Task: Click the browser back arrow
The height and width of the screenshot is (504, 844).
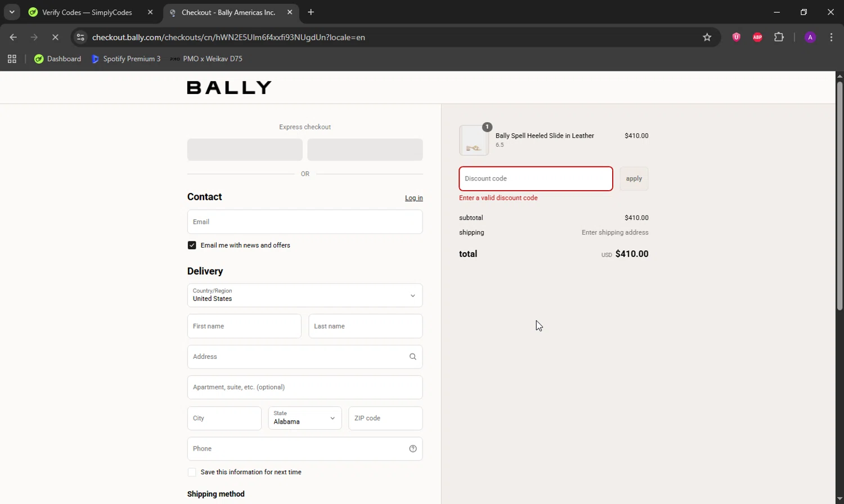Action: click(x=13, y=37)
